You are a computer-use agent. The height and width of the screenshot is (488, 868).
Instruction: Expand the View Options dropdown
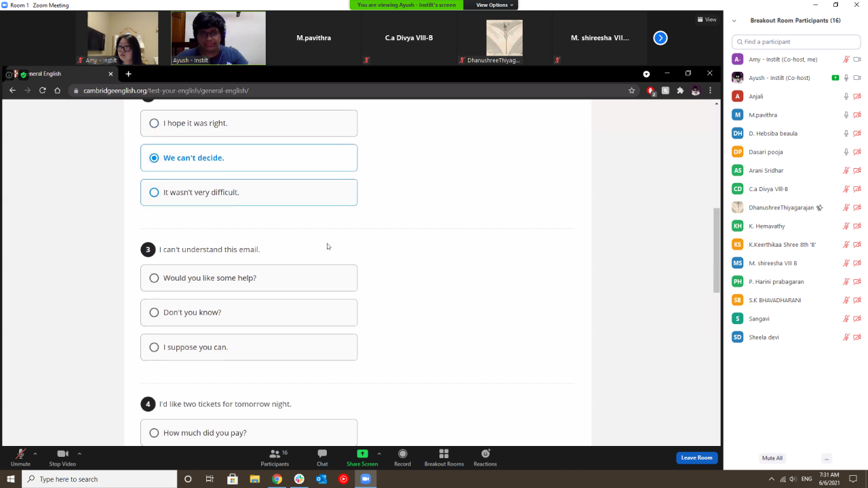(494, 5)
